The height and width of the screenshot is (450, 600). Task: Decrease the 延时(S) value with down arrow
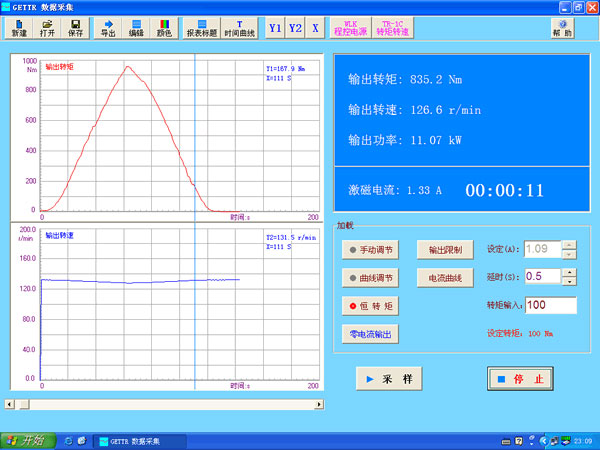[570, 280]
